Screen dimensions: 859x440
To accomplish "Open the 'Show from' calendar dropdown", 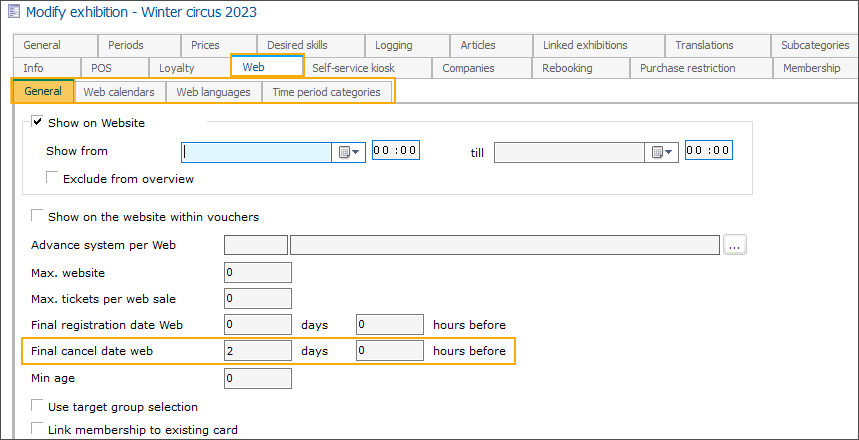I will pos(348,152).
